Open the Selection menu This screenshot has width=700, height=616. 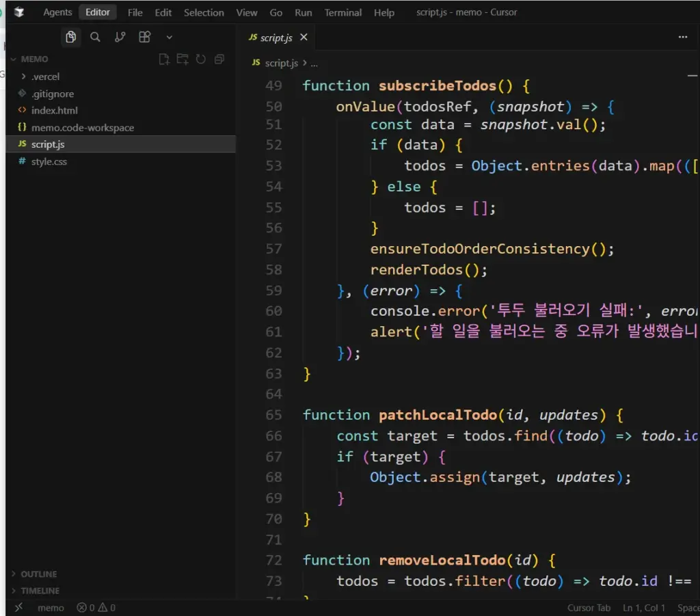tap(204, 12)
